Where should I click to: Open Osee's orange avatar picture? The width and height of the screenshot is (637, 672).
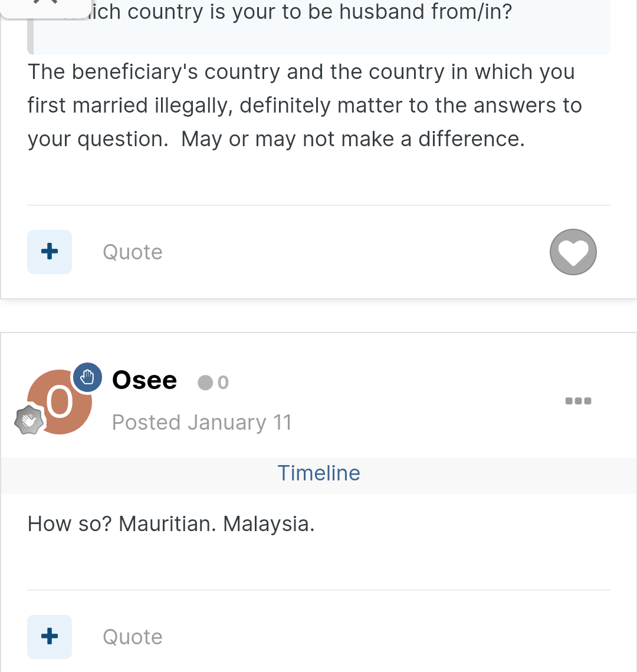59,402
